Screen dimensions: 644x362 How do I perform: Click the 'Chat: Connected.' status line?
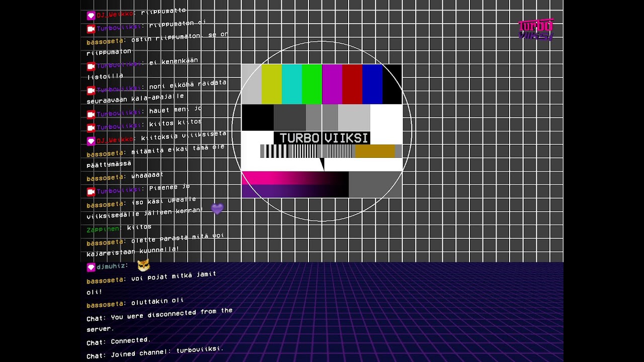click(118, 341)
